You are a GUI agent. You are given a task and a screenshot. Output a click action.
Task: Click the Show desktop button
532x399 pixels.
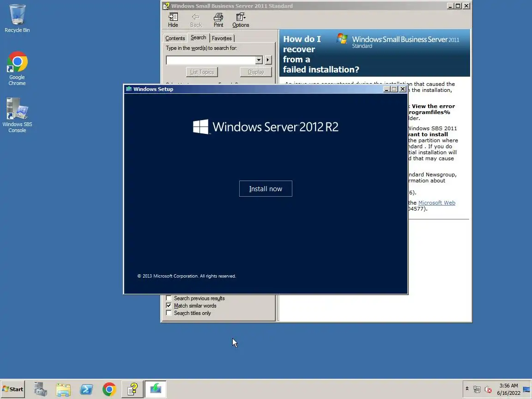point(527,389)
